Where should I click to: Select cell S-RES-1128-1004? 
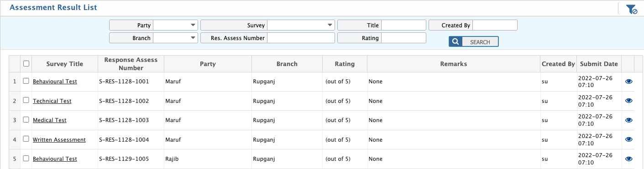pos(131,140)
